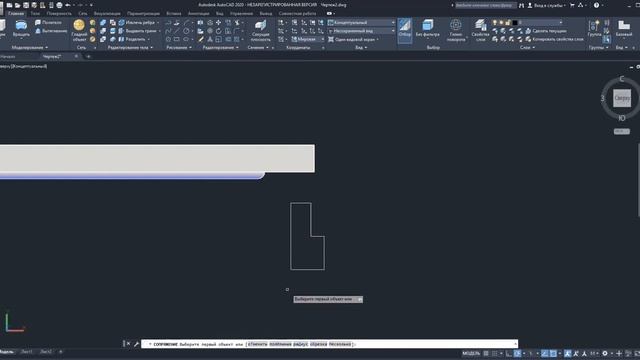Click the Save icon in quick access toolbar
This screenshot has height=360, width=640.
(26, 5)
